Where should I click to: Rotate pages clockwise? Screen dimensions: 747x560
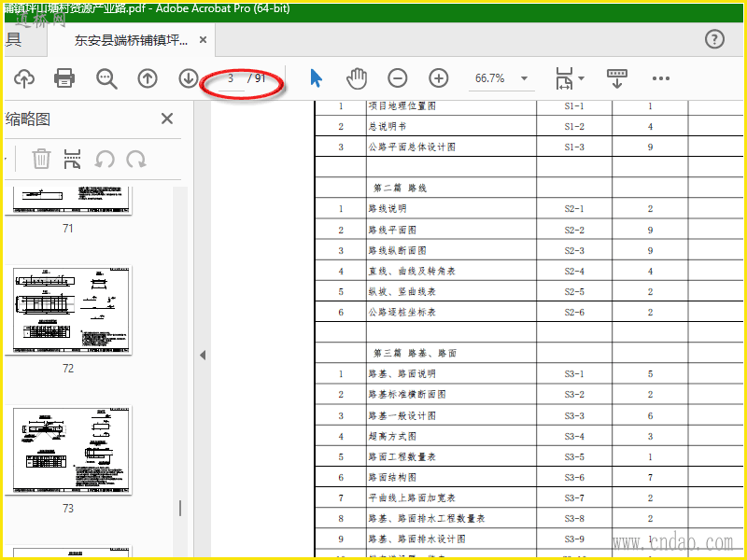click(136, 159)
